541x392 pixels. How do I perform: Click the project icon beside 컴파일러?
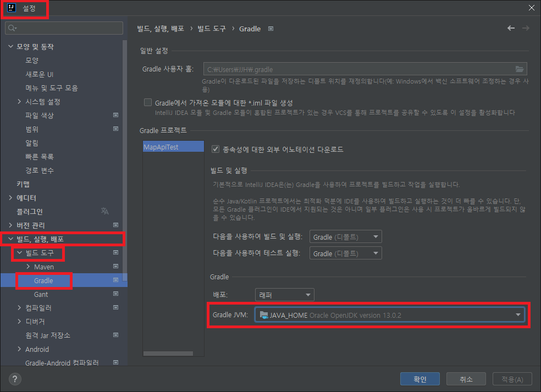[x=116, y=307]
